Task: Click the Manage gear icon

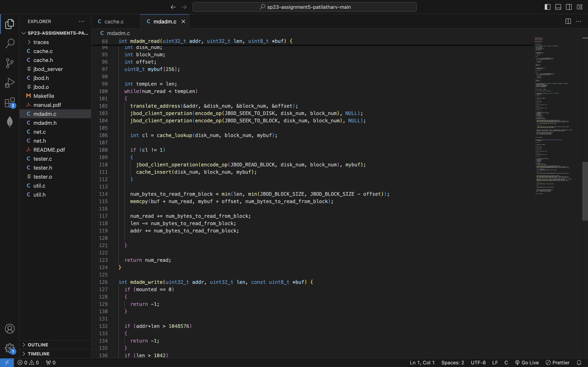Action: [x=10, y=348]
